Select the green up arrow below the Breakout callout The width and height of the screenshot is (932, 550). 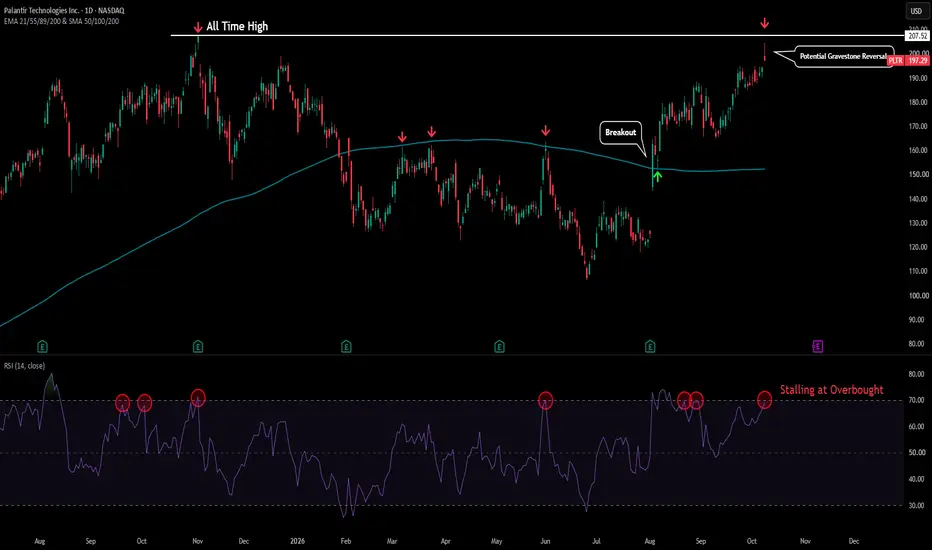coord(657,176)
